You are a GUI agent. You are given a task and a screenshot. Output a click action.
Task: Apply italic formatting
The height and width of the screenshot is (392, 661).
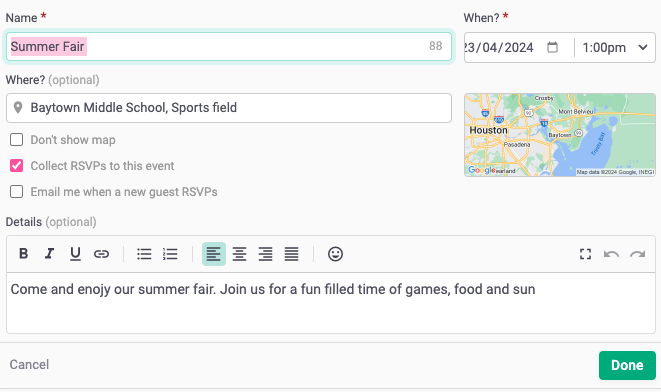(x=49, y=254)
